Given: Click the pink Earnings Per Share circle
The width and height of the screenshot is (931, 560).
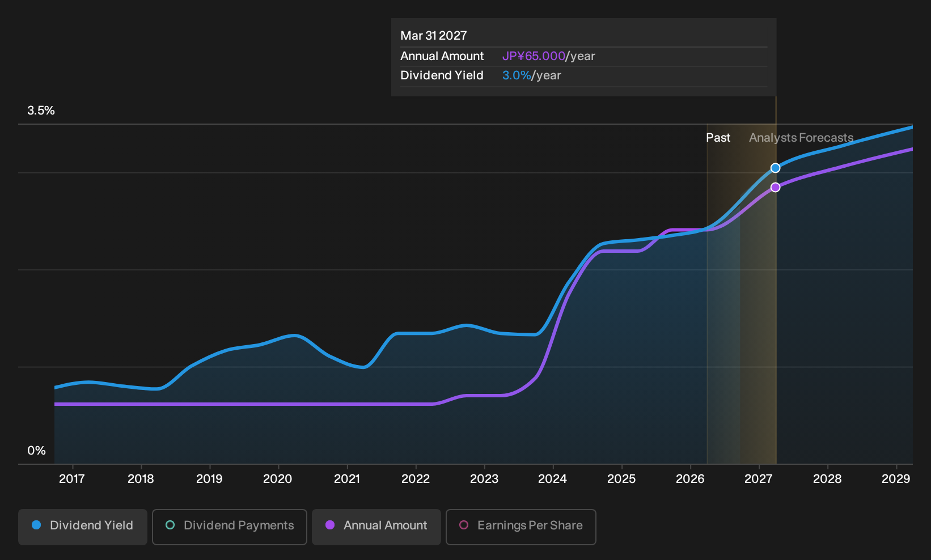Looking at the screenshot, I should point(464,525).
